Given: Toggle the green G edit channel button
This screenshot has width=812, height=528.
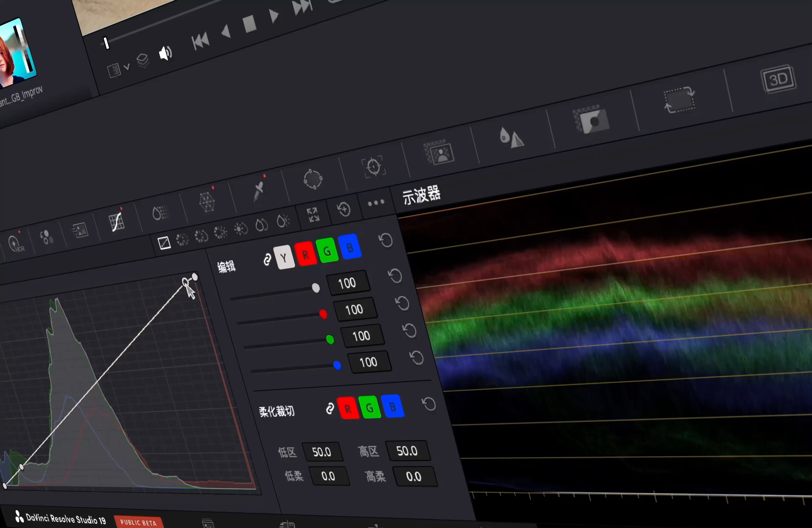Looking at the screenshot, I should pos(327,251).
